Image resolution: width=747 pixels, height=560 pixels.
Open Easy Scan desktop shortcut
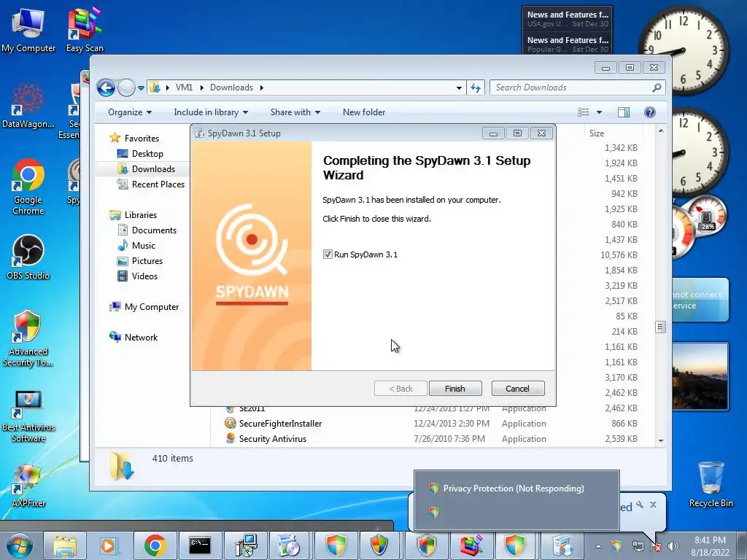[x=85, y=31]
